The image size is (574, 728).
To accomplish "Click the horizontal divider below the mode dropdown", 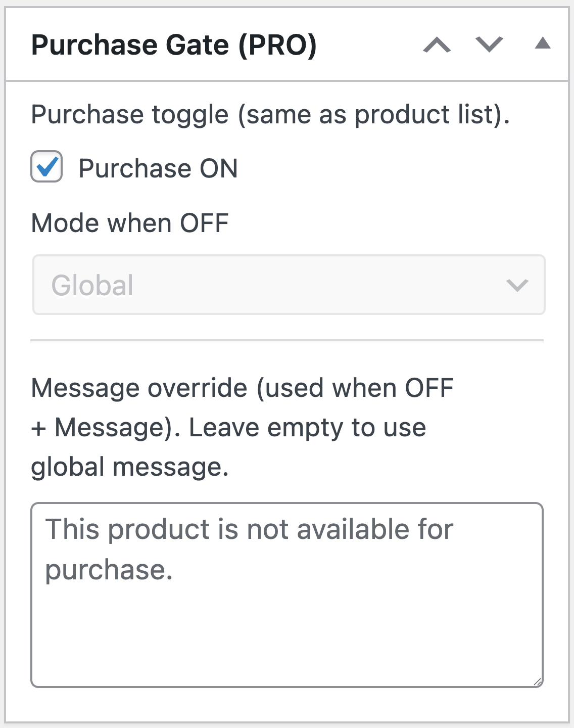I will coord(286,341).
